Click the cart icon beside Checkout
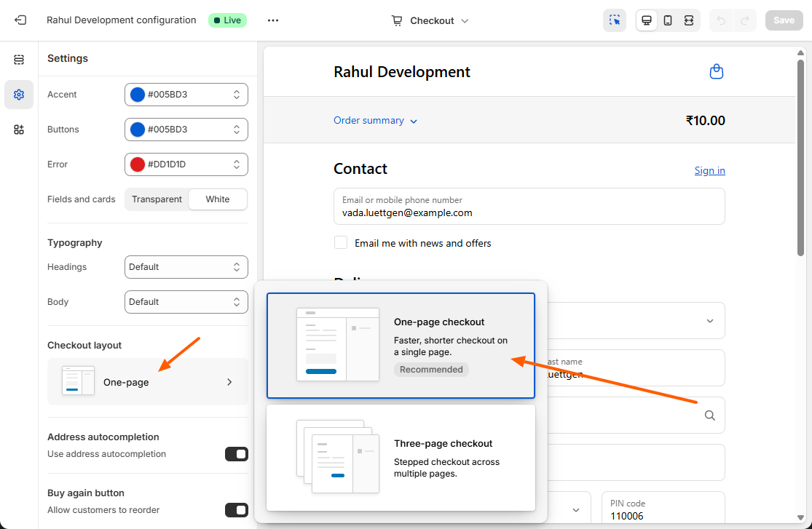The image size is (812, 529). (x=397, y=20)
